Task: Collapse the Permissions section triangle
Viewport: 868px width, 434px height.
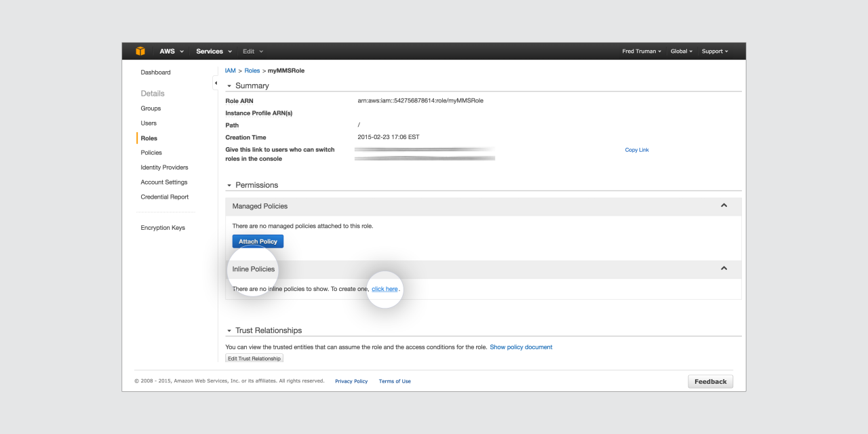Action: (x=229, y=185)
